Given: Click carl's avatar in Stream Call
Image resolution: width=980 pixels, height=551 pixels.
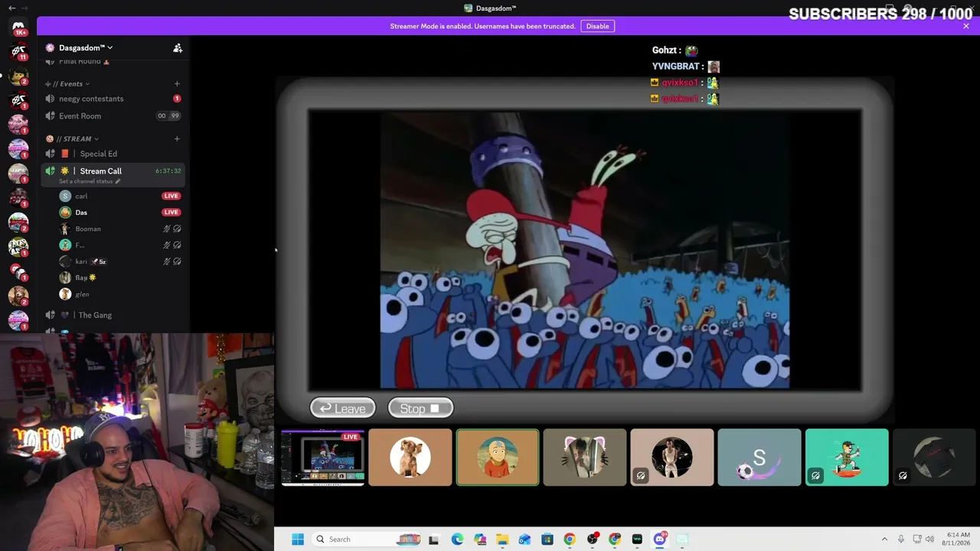Looking at the screenshot, I should click(x=65, y=196).
